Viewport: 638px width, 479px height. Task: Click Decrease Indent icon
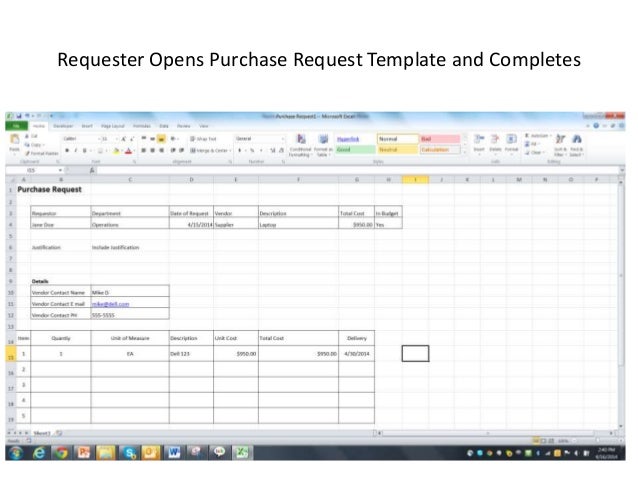(x=173, y=151)
